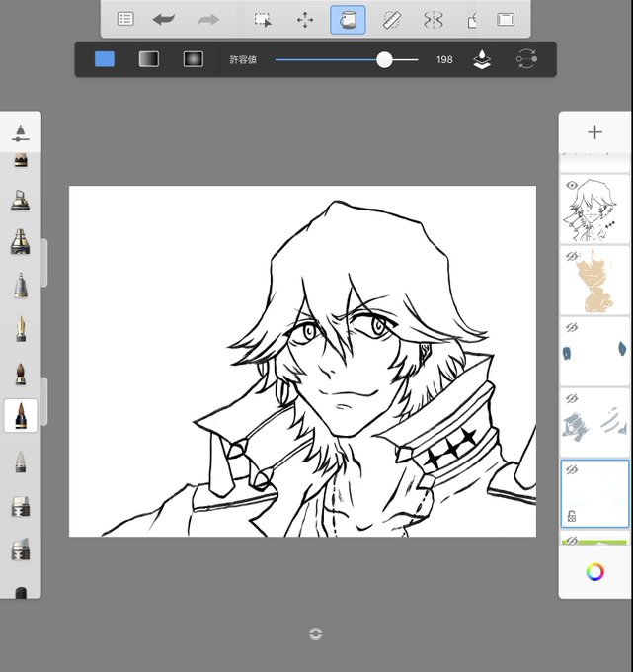633x672 pixels.
Task: Click the 許容値 tolerance slider track
Action: pos(347,59)
